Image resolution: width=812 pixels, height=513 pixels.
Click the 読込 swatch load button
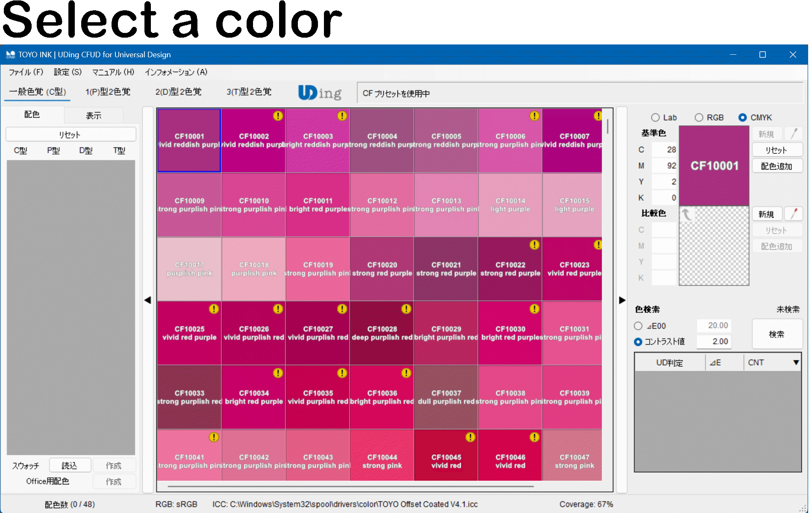(70, 465)
